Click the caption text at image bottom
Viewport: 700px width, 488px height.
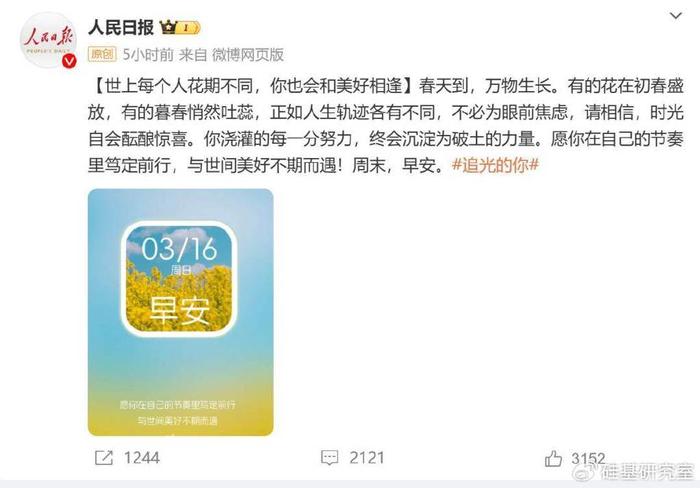pyautogui.click(x=177, y=413)
